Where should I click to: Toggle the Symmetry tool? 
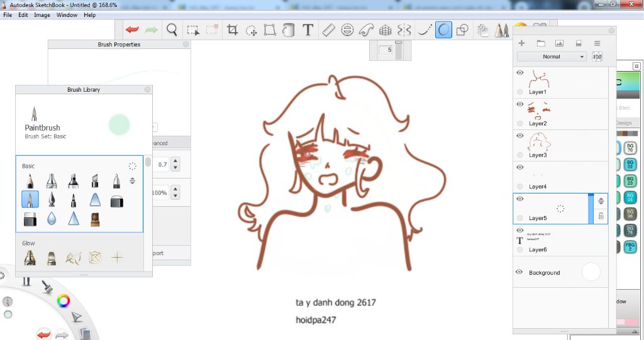[x=404, y=30]
